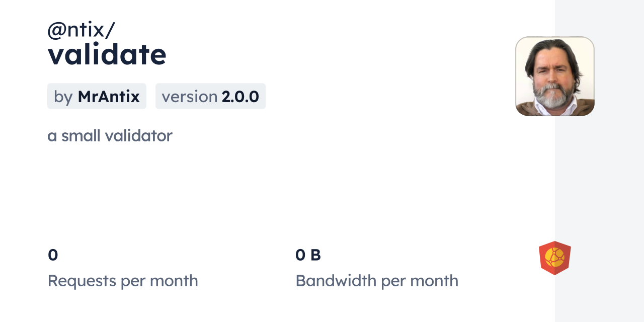The height and width of the screenshot is (322, 644).
Task: Click the MrAntix author name
Action: click(109, 96)
